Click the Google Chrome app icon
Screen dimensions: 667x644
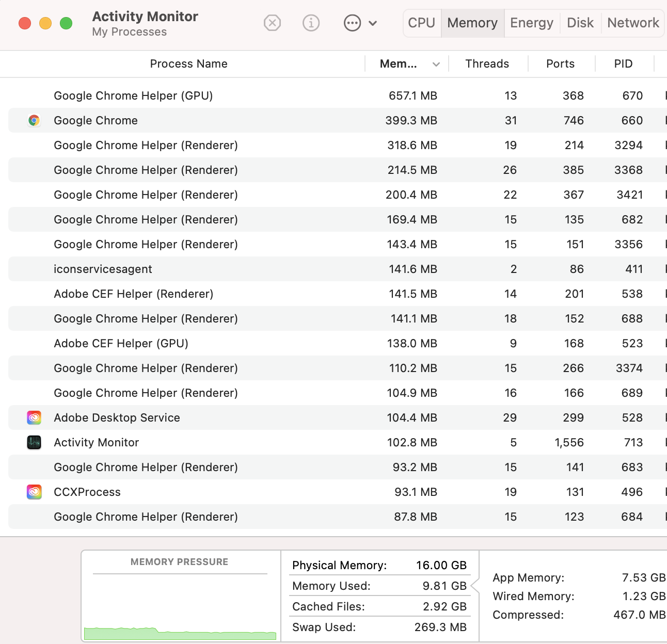[34, 120]
